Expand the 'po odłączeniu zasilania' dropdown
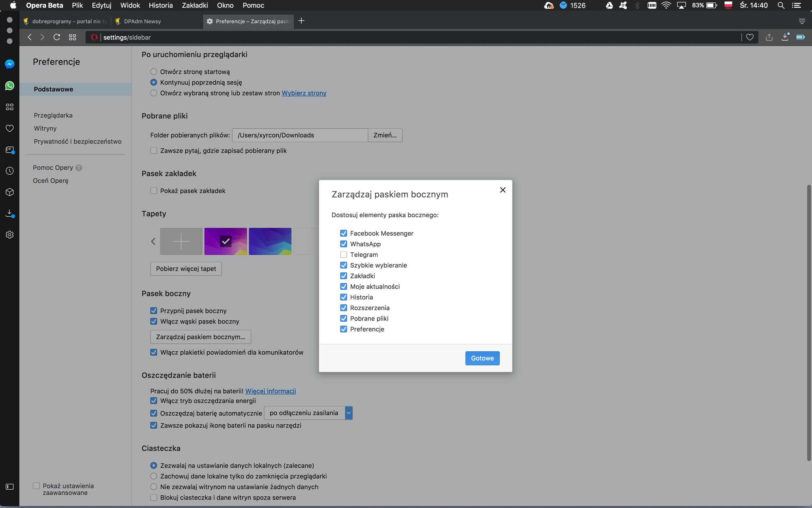This screenshot has width=812, height=508. pos(348,413)
